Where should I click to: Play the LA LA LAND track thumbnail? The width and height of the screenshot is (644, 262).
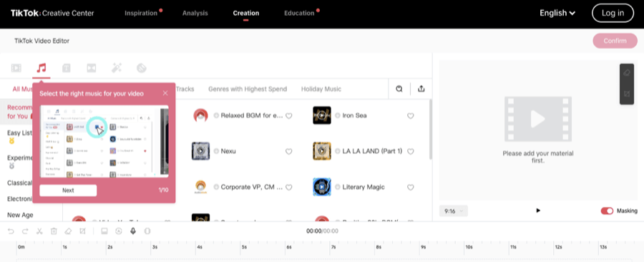pyautogui.click(x=321, y=151)
